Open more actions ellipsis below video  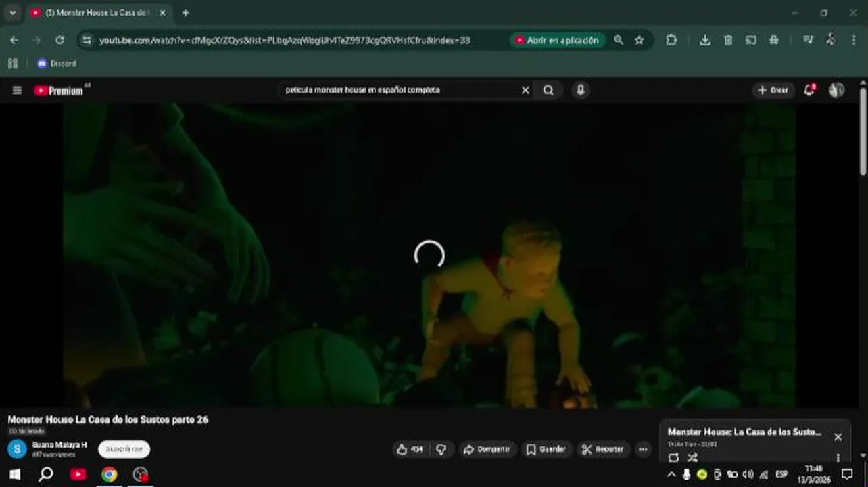point(643,449)
